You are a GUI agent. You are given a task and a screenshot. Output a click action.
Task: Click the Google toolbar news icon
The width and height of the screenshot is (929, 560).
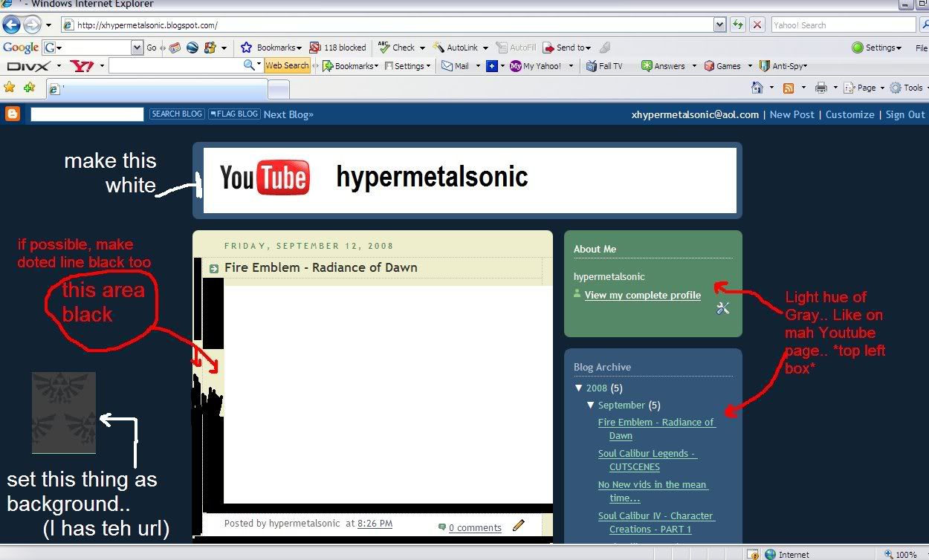175,48
